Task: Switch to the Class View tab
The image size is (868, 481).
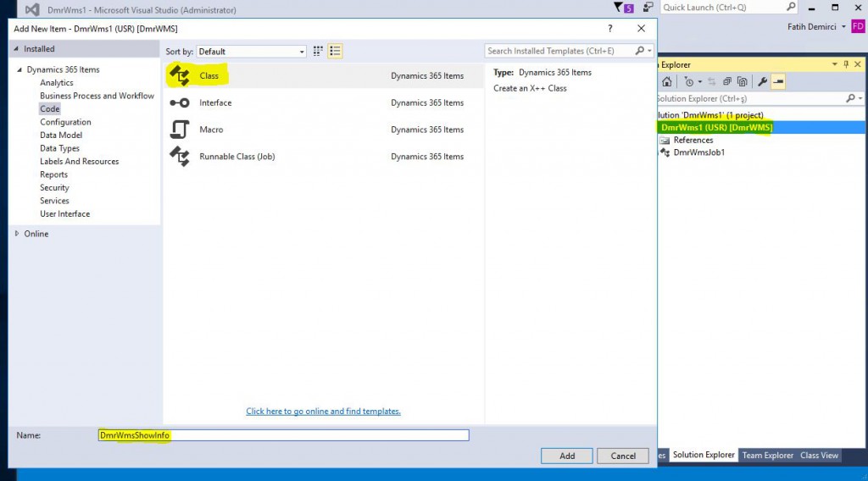Action: (x=819, y=456)
